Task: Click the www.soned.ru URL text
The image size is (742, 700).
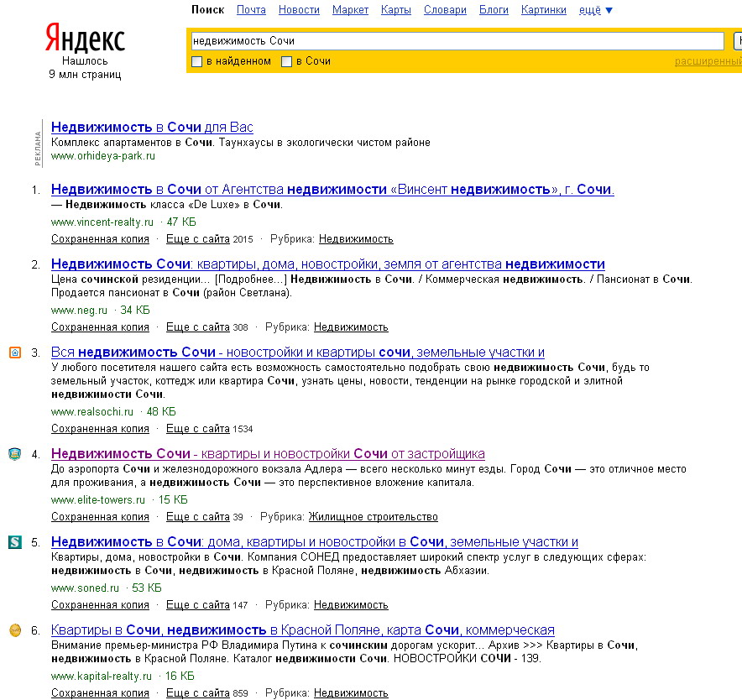Action: [85, 588]
